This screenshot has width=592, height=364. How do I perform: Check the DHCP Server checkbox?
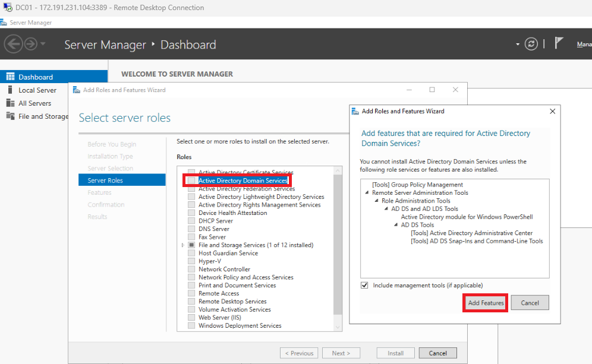(191, 221)
